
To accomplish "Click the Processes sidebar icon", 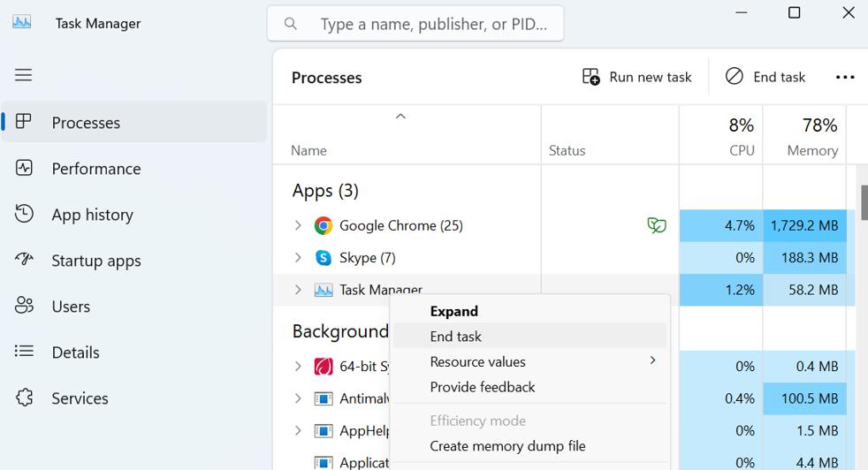I will [x=24, y=121].
